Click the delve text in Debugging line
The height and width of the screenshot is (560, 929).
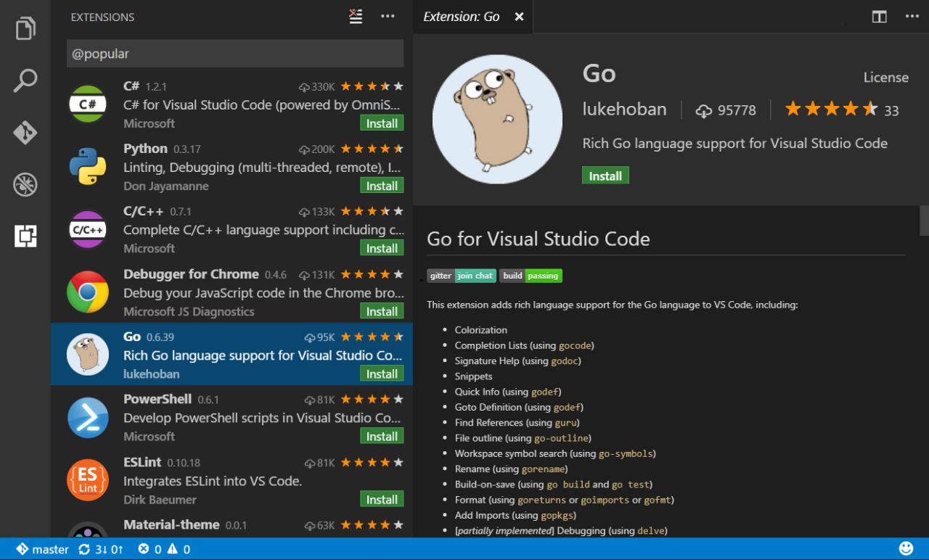(650, 531)
